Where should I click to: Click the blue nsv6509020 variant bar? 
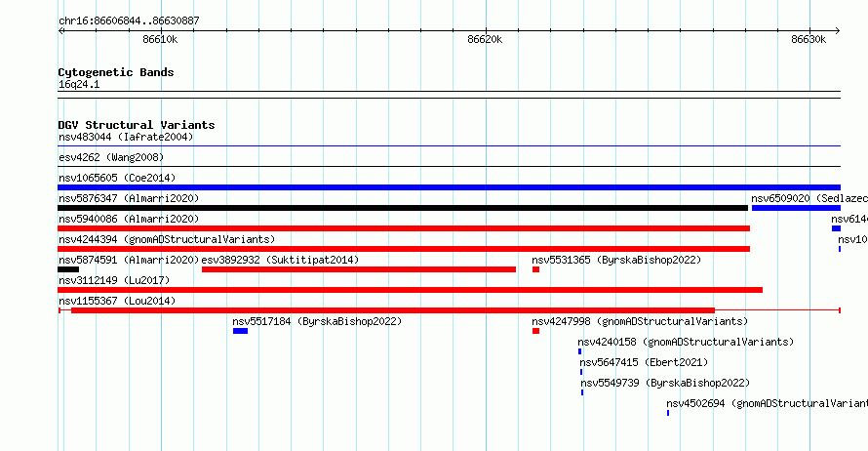pos(796,208)
